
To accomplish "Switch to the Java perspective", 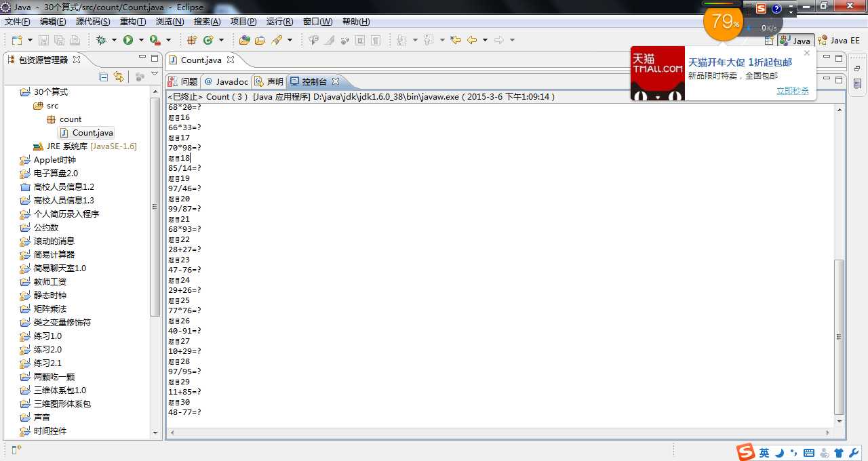I will pyautogui.click(x=796, y=41).
